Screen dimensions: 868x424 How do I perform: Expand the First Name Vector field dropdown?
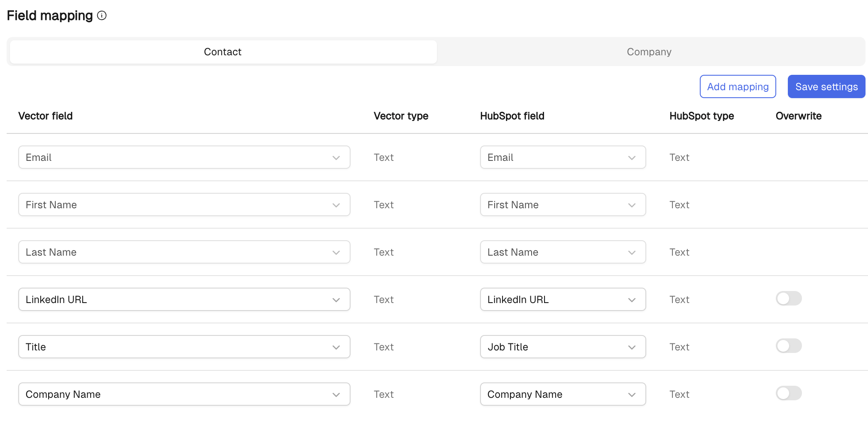tap(184, 205)
